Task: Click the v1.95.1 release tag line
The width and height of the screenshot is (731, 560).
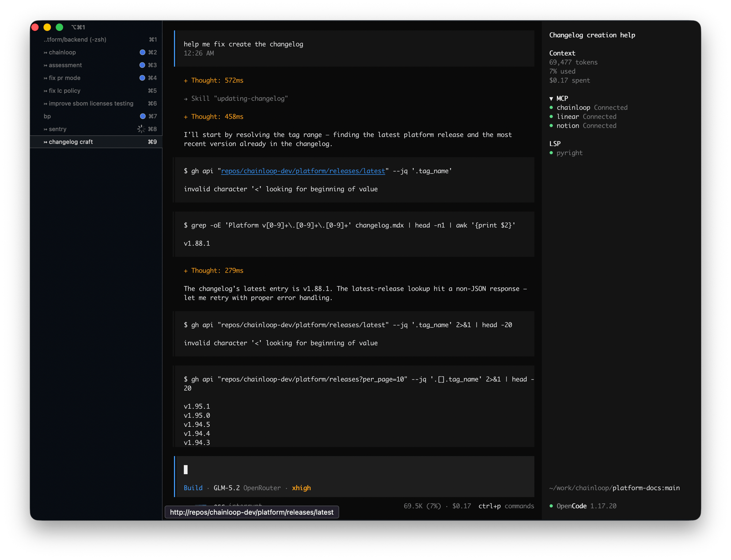Action: click(x=197, y=406)
